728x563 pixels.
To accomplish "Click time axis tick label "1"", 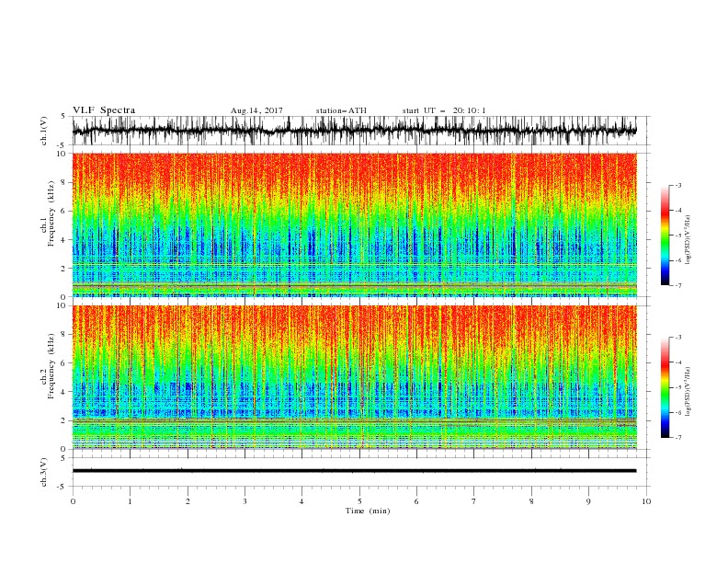I will 131,501.
